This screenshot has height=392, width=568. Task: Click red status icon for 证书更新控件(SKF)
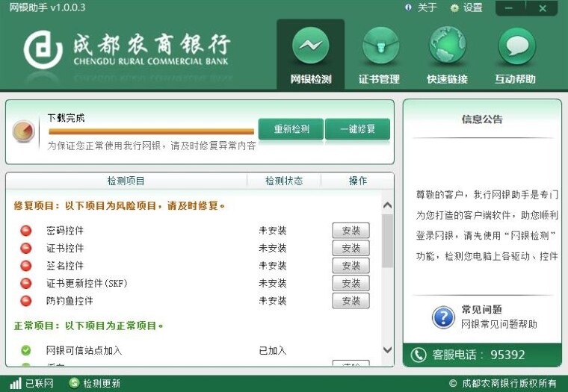[25, 283]
